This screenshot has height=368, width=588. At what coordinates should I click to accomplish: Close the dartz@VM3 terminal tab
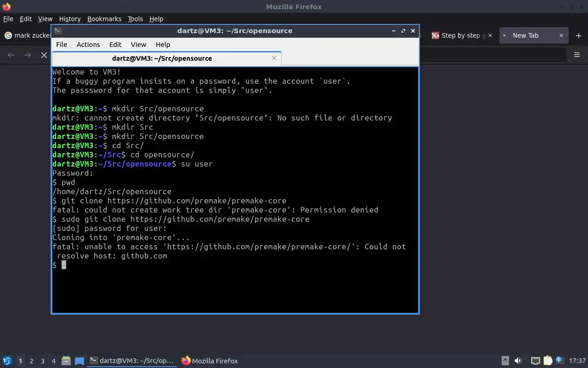click(274, 58)
